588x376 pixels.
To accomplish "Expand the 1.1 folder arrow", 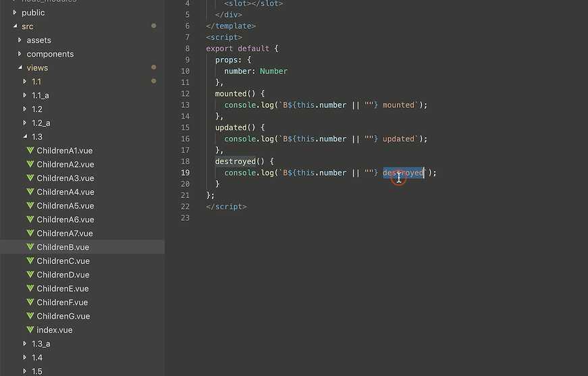I will coord(25,82).
